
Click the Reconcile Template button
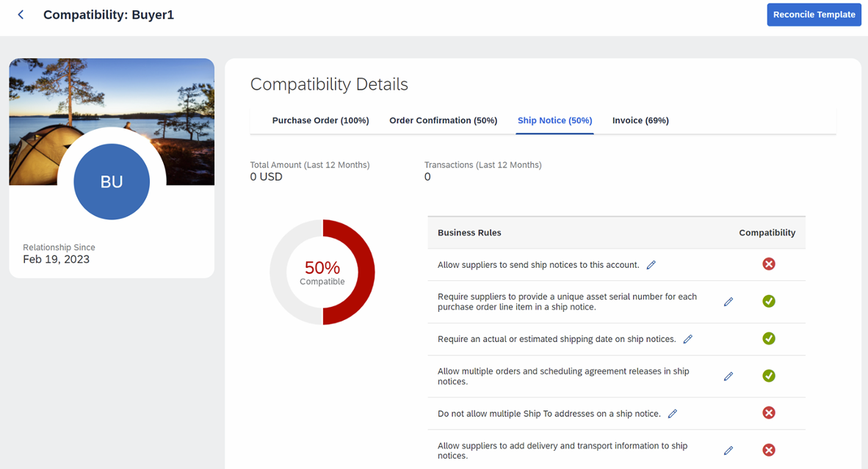point(814,14)
